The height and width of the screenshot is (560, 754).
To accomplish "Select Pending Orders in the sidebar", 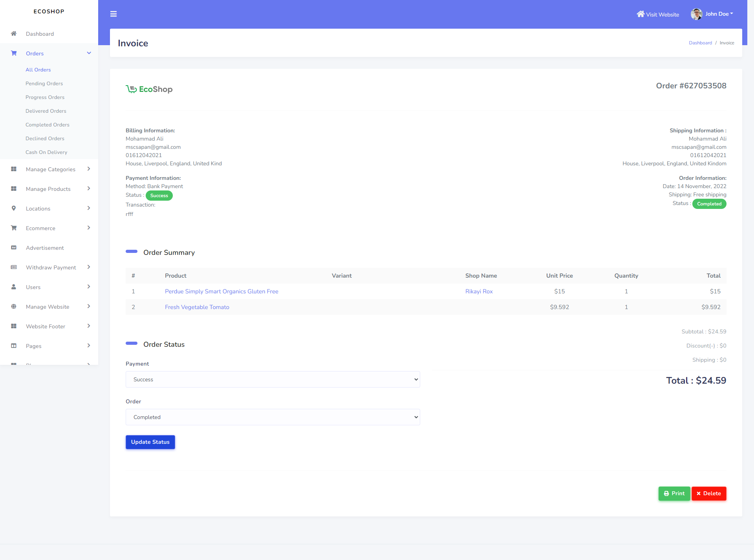I will coord(44,83).
